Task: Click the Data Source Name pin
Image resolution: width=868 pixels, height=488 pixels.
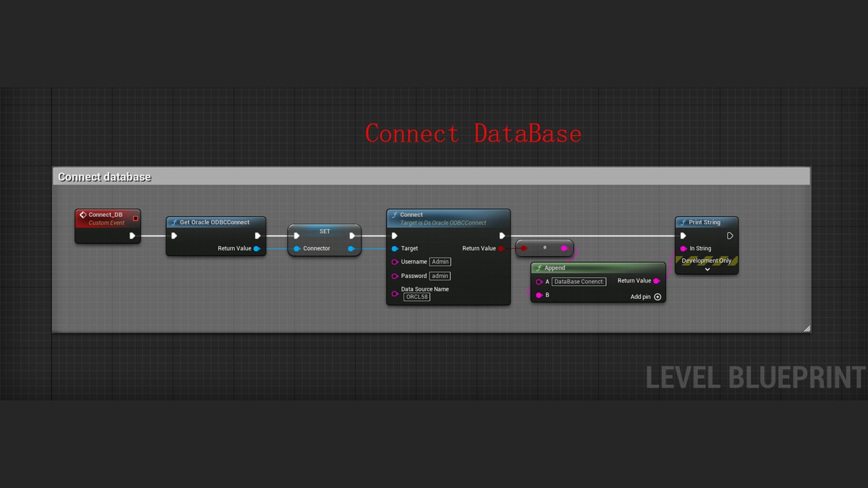Action: (x=395, y=293)
